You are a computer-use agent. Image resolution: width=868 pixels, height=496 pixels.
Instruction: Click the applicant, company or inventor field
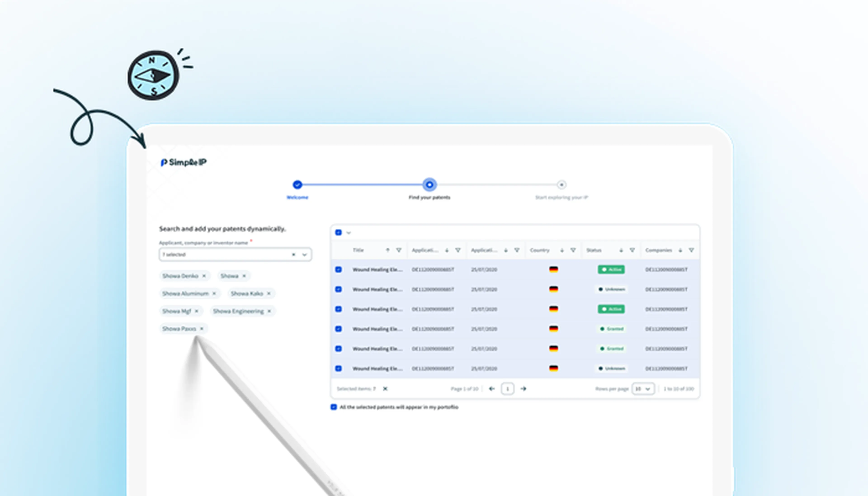(x=235, y=255)
